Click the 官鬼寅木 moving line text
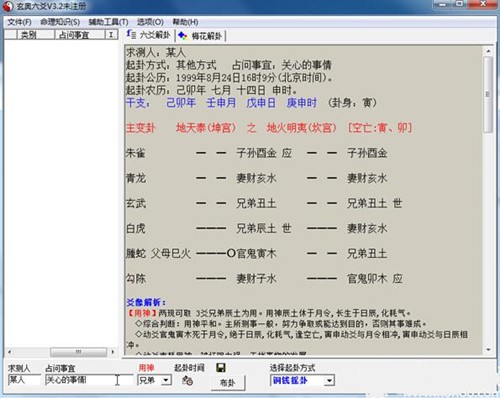500x398 pixels. tap(257, 254)
